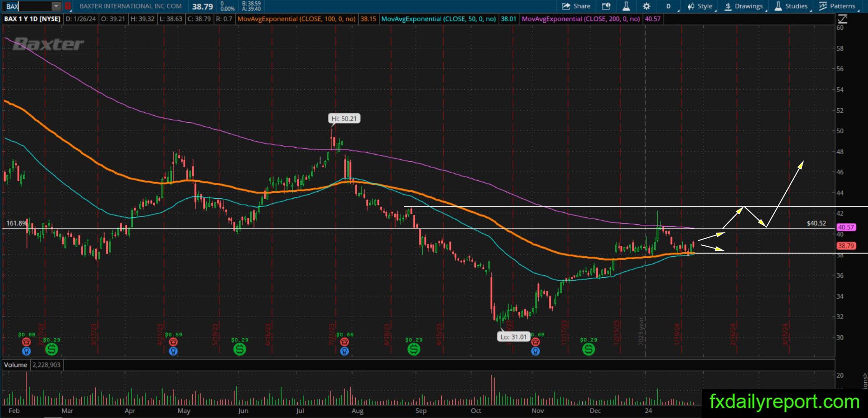This screenshot has width=868, height=418.
Task: Click the Lo: 31.01 price bubble
Action: (514, 337)
